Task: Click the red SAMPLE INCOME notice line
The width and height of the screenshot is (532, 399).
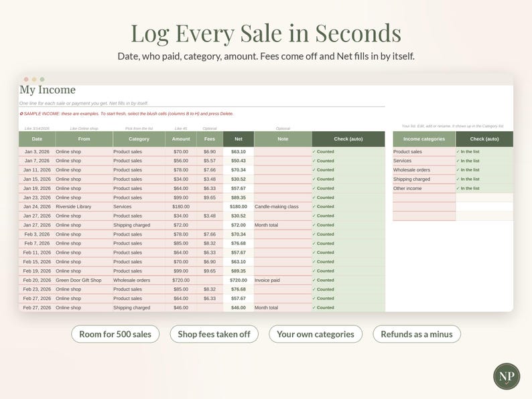Action: (127, 114)
